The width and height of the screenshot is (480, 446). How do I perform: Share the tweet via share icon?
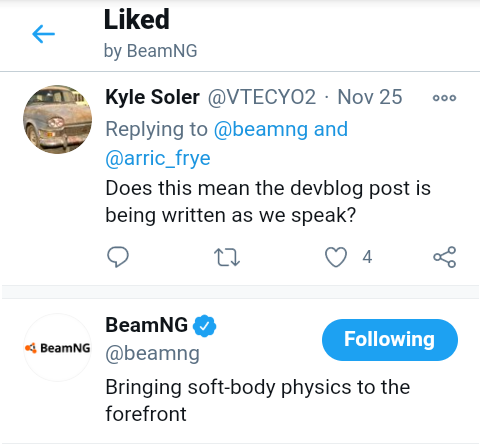click(x=445, y=257)
